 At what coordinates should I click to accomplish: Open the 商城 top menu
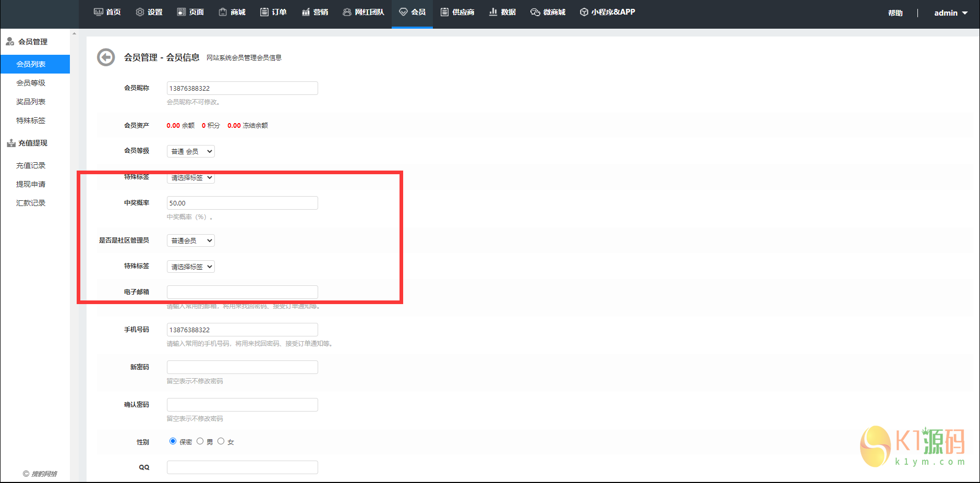coord(232,12)
